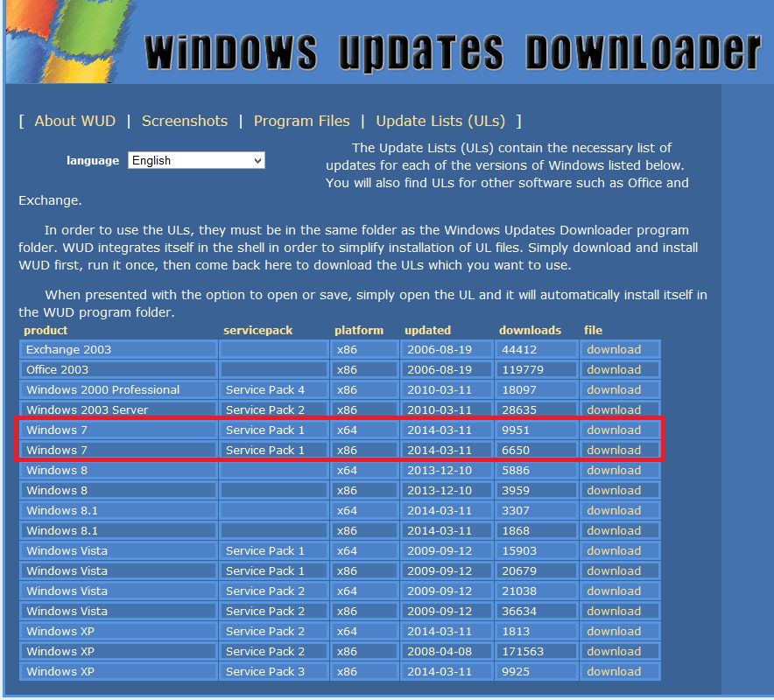This screenshot has width=774, height=700.
Task: Download Windows 8.1 x64 update list
Action: coord(614,511)
